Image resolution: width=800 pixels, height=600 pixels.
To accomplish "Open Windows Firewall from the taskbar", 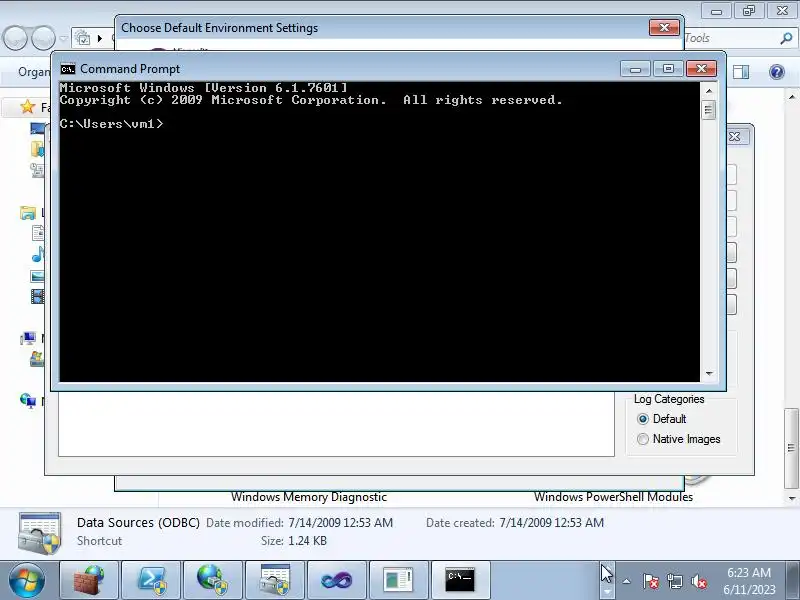I will click(x=89, y=580).
